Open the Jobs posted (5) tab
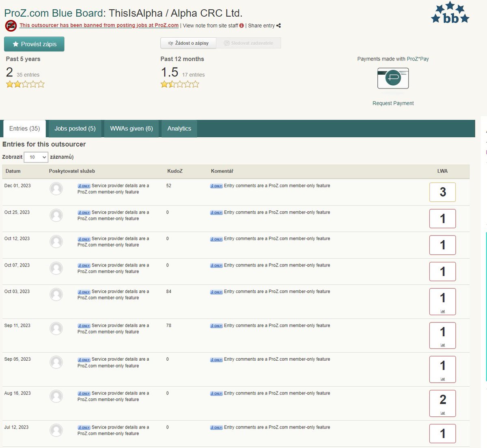 pyautogui.click(x=75, y=128)
